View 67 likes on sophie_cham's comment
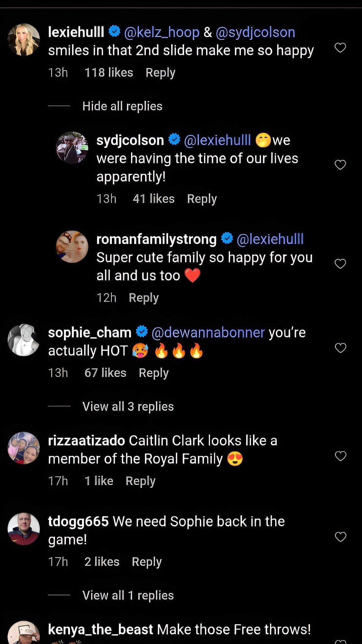 [105, 373]
